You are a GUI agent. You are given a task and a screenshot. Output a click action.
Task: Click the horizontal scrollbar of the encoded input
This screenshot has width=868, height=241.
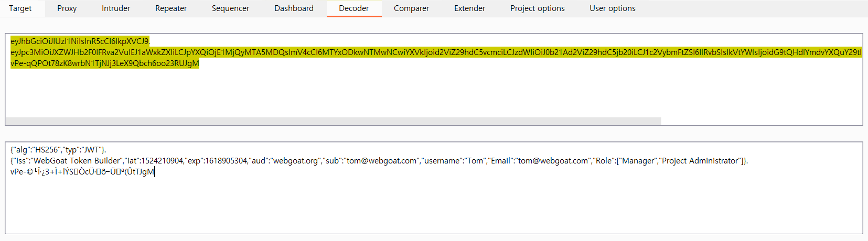tap(334, 121)
